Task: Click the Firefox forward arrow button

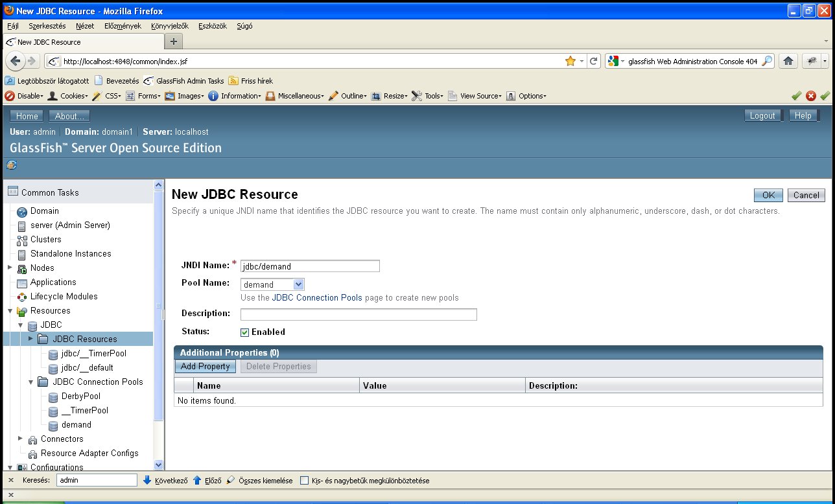Action: [32, 61]
